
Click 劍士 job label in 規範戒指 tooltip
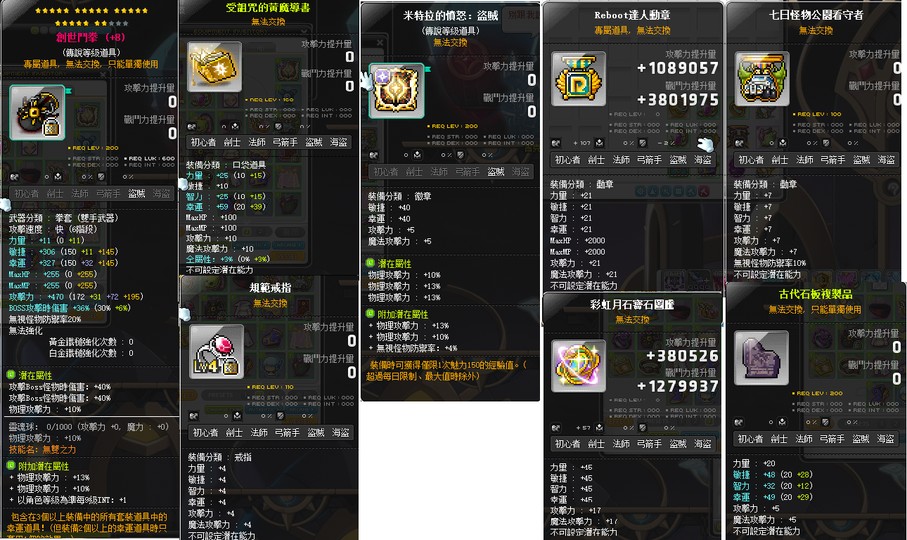point(234,432)
